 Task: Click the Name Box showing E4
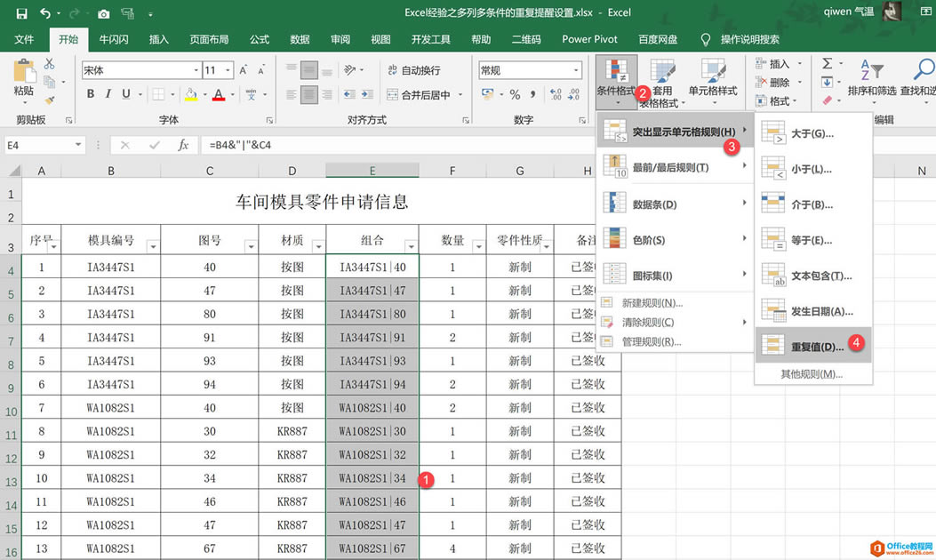pos(44,145)
